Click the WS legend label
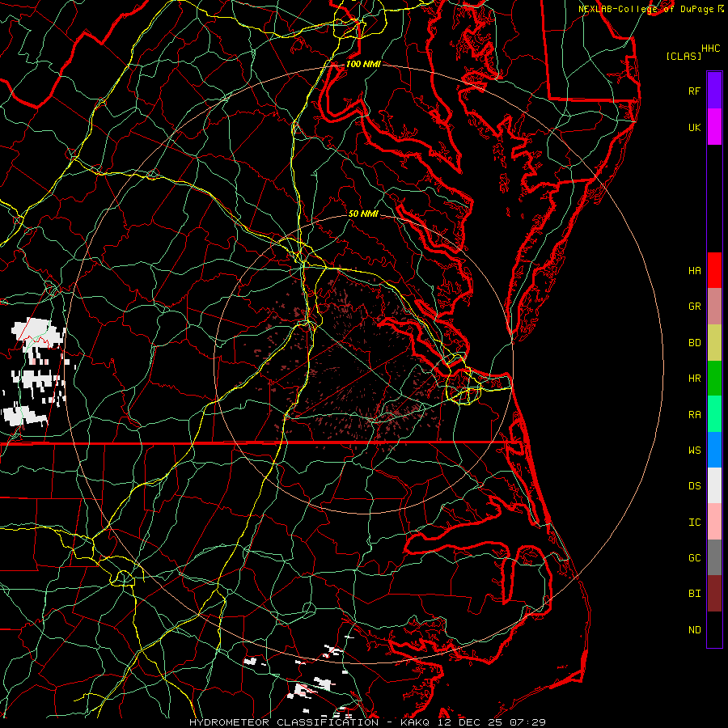Viewport: 728px width, 728px height. pos(694,451)
